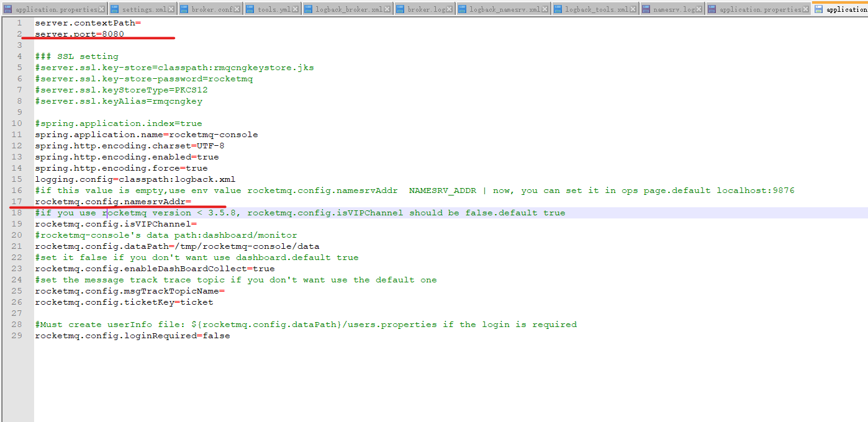Close the tools.yml tab

(x=296, y=9)
